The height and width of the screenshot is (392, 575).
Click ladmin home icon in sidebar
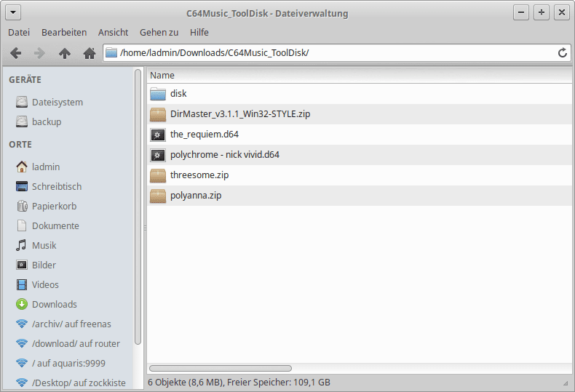(x=22, y=167)
